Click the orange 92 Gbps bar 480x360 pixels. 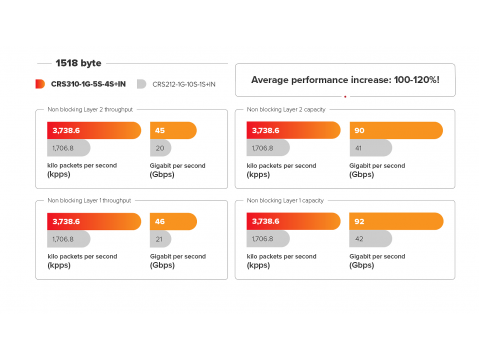tap(396, 221)
